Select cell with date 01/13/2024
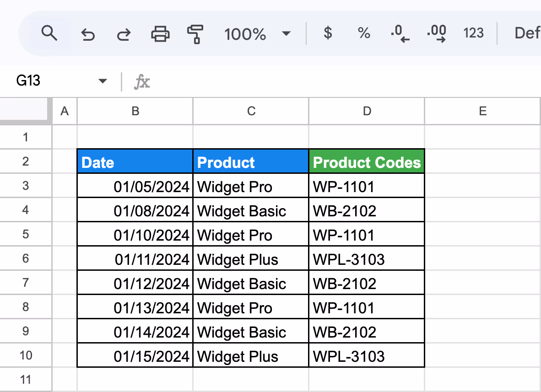The height and width of the screenshot is (392, 541). point(135,307)
